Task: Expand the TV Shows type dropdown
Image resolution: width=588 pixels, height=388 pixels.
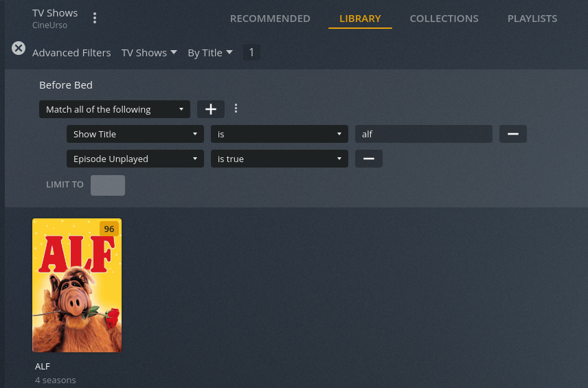Action: click(149, 52)
